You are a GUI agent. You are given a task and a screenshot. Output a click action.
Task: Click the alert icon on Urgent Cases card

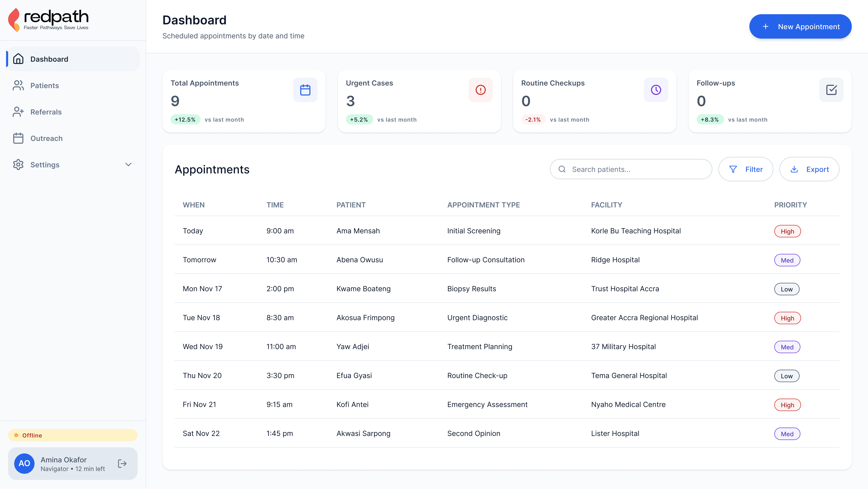pyautogui.click(x=480, y=90)
